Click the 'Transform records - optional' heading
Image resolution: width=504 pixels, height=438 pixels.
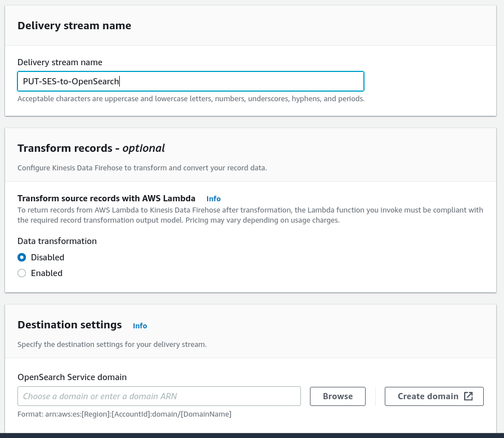(91, 148)
